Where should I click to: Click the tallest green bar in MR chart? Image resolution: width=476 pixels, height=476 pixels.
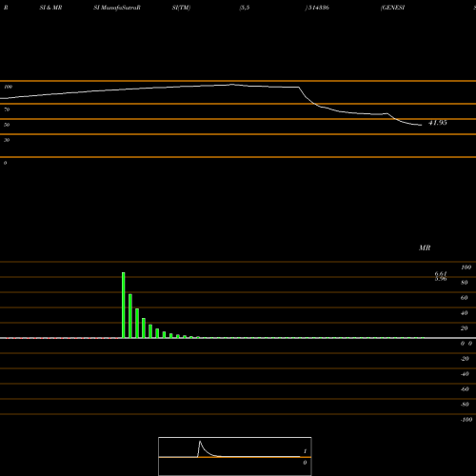pos(124,305)
